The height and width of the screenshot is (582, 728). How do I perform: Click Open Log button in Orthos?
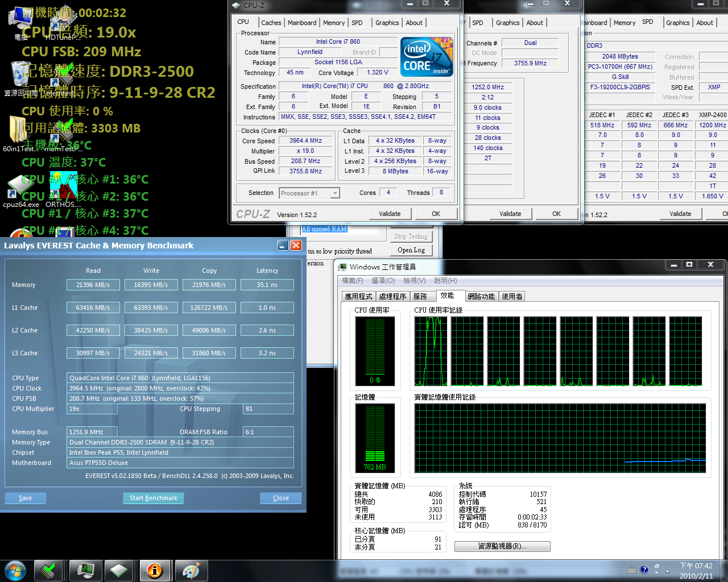[411, 250]
